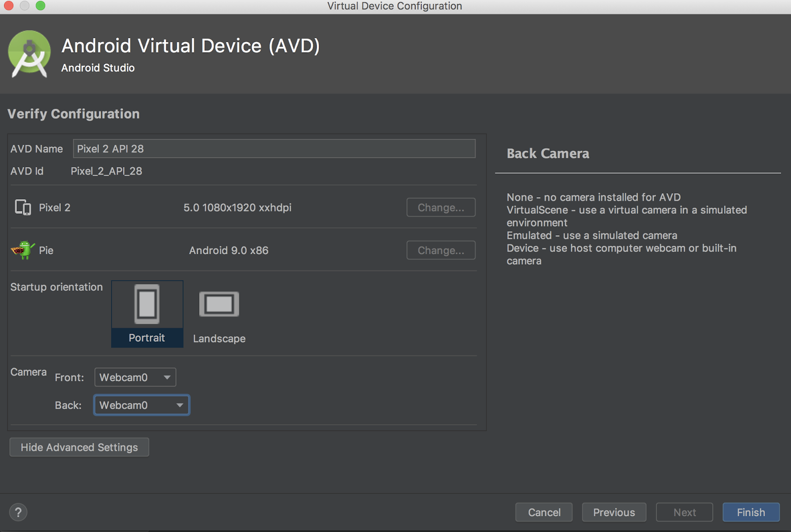Close the window with red button
The image size is (791, 532).
click(x=9, y=6)
